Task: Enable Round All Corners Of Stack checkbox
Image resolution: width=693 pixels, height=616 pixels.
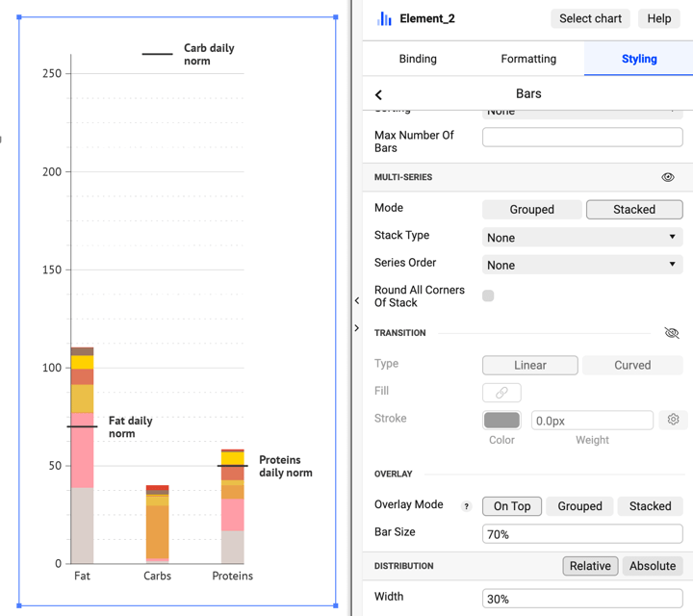Action: (x=488, y=295)
